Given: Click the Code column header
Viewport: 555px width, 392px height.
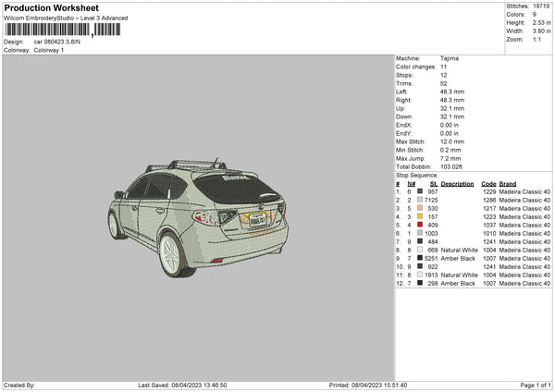Looking at the screenshot, I should tap(488, 183).
